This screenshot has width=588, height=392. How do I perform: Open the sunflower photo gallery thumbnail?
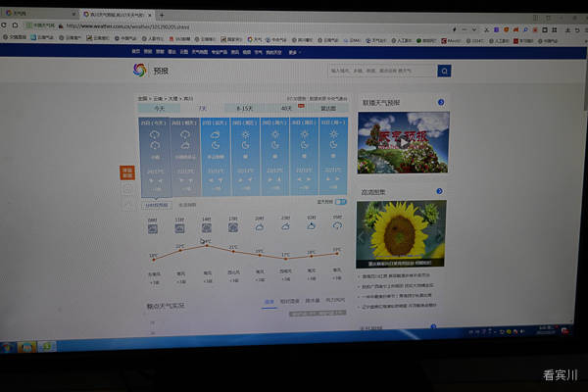(x=401, y=234)
